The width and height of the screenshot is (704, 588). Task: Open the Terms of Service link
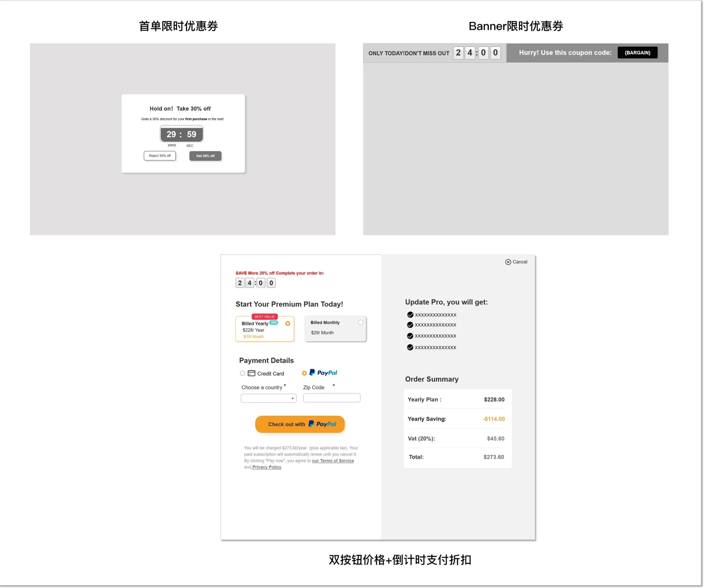333,461
